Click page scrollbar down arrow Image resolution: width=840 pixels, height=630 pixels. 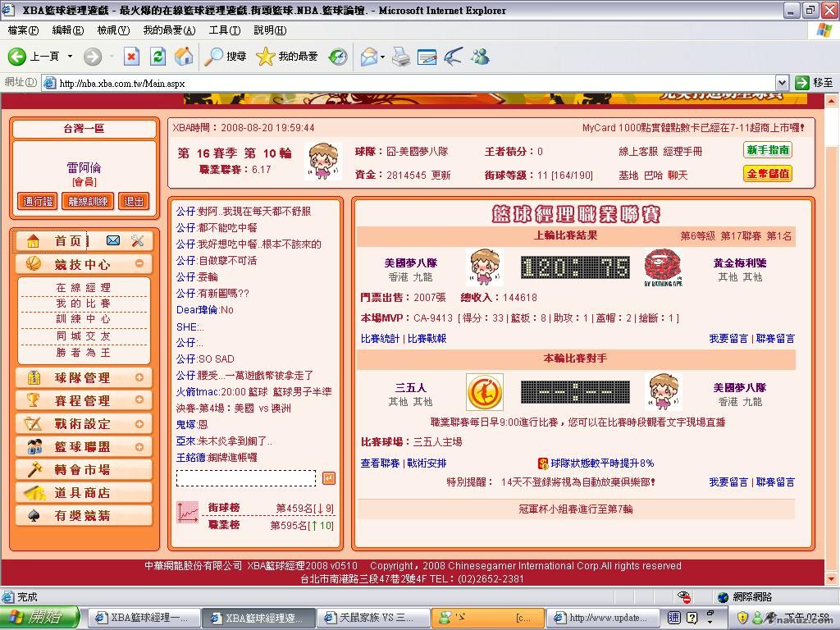click(x=832, y=578)
